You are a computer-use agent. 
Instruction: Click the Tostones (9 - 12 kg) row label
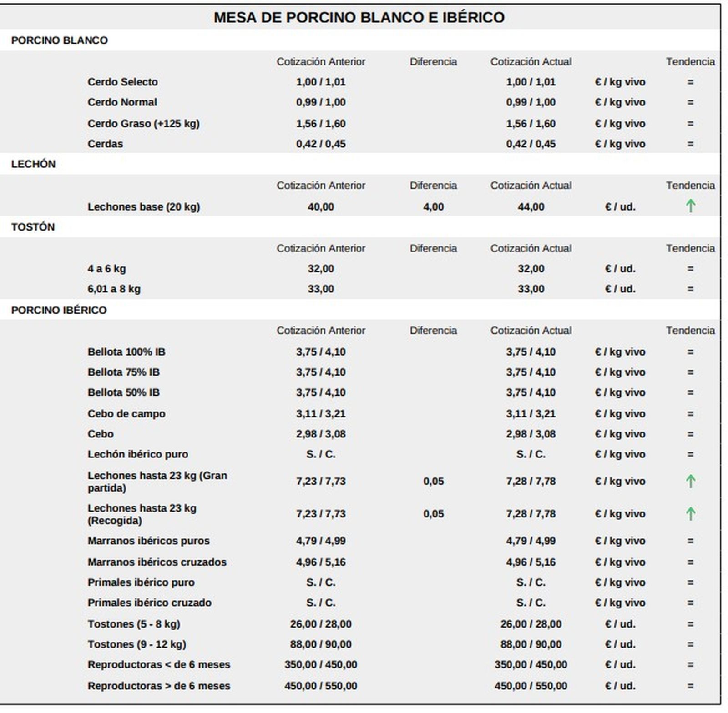136,644
